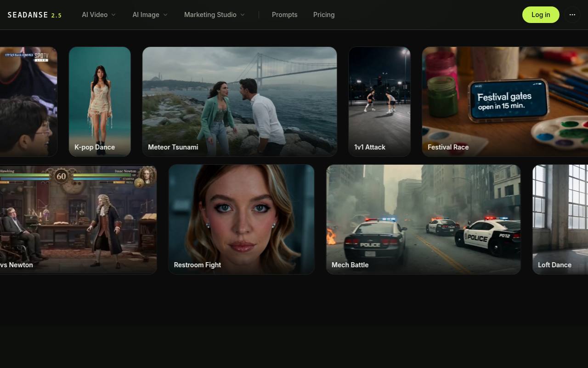Click the SEADANSE 2.5 logo
The height and width of the screenshot is (368, 588).
click(34, 15)
